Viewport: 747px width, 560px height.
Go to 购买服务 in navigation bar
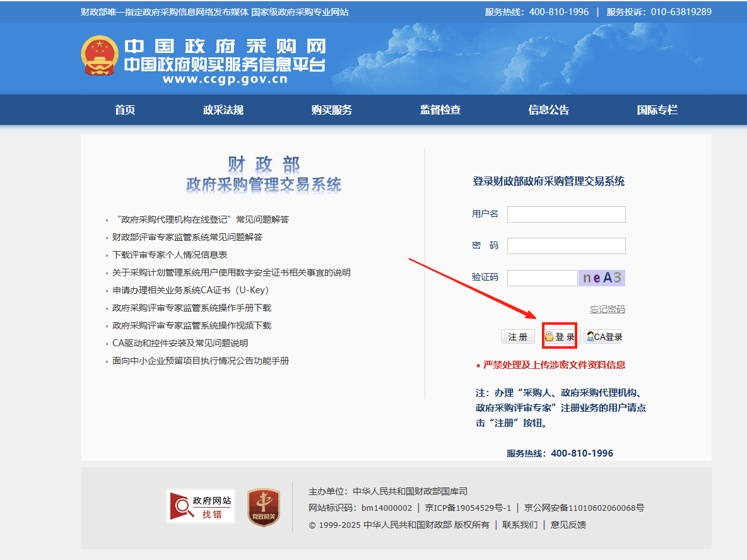click(331, 110)
